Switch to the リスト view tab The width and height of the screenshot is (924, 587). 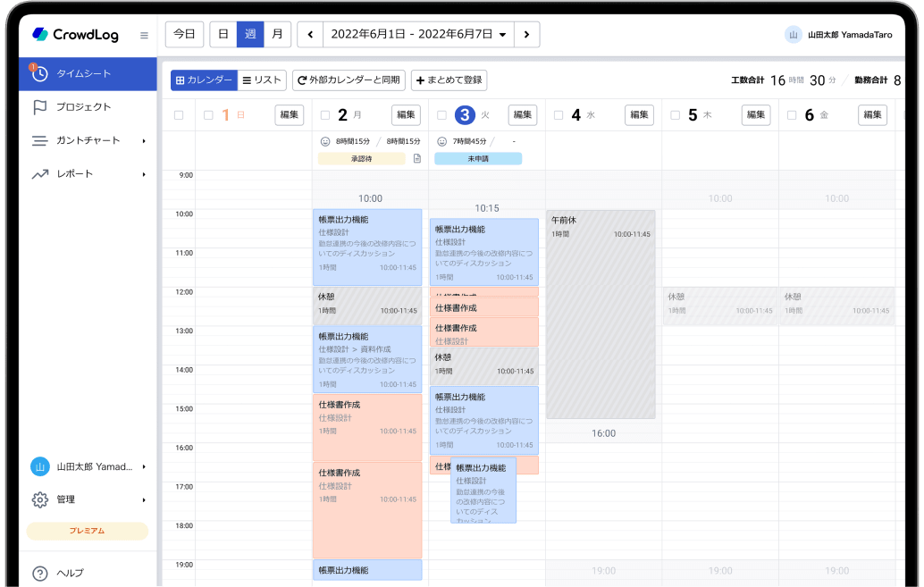(263, 80)
